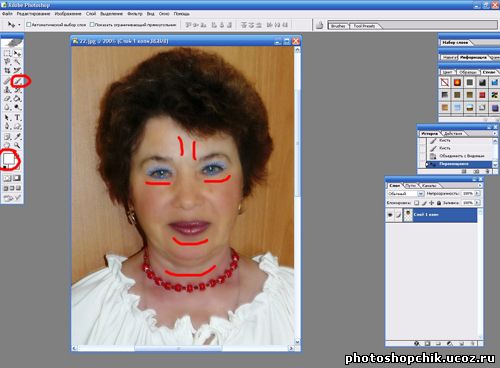Open the Выделение menu
This screenshot has height=368, width=500.
(112, 14)
